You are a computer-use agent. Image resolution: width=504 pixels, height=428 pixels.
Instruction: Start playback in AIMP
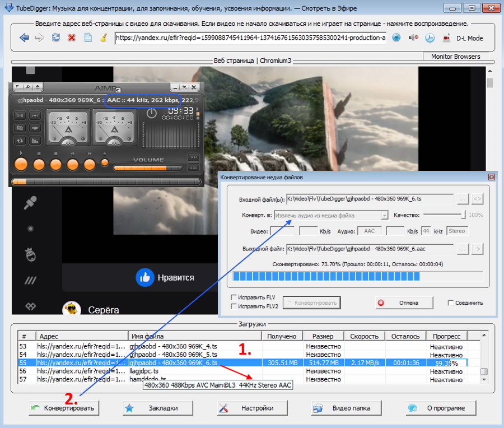tap(21, 164)
